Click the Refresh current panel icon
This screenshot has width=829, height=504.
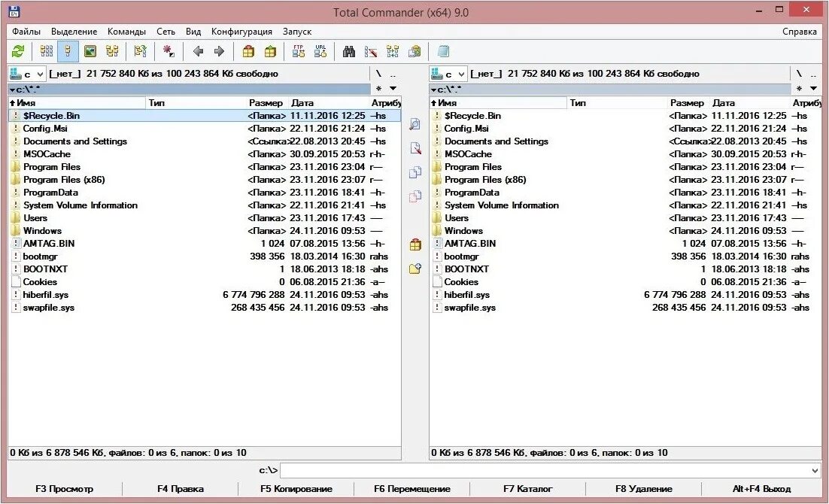[17, 51]
